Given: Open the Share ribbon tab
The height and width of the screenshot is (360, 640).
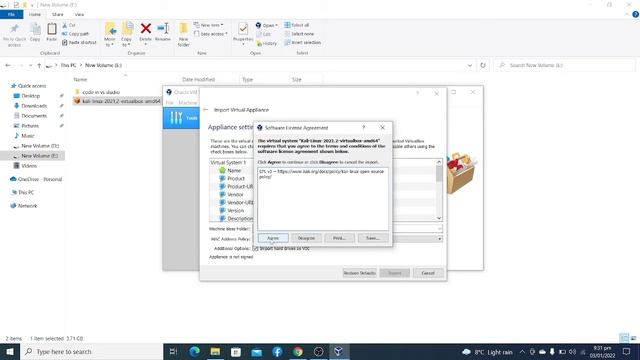Looking at the screenshot, I should [58, 14].
